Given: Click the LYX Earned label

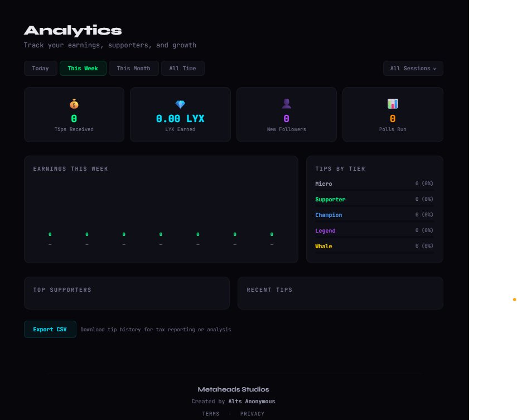Looking at the screenshot, I should pyautogui.click(x=180, y=129).
